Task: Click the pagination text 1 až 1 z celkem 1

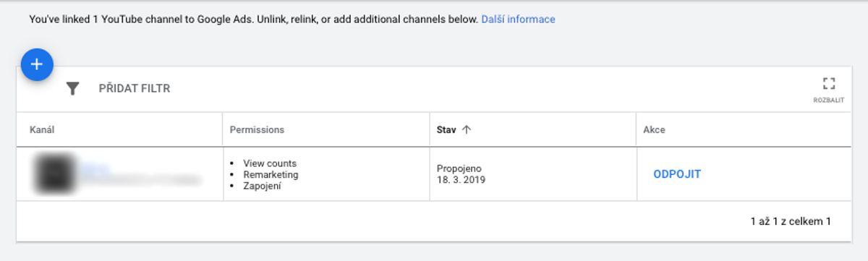Action: tap(791, 221)
